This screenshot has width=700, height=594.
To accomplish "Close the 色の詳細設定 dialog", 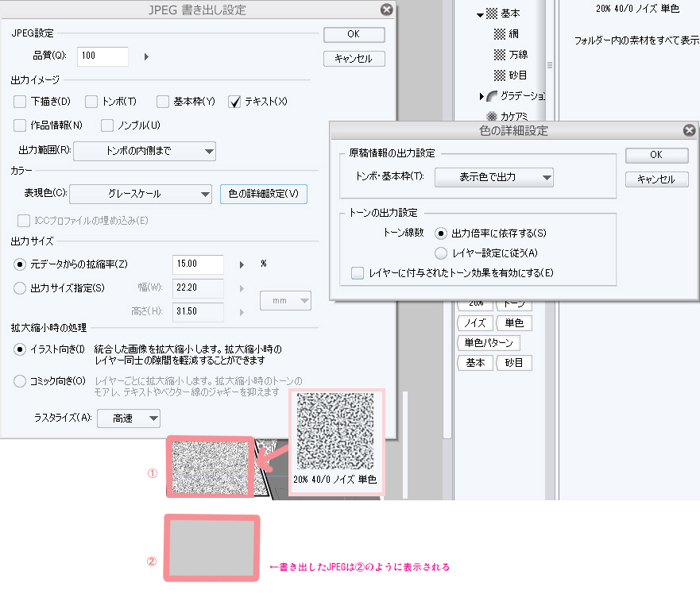I will pyautogui.click(x=690, y=130).
